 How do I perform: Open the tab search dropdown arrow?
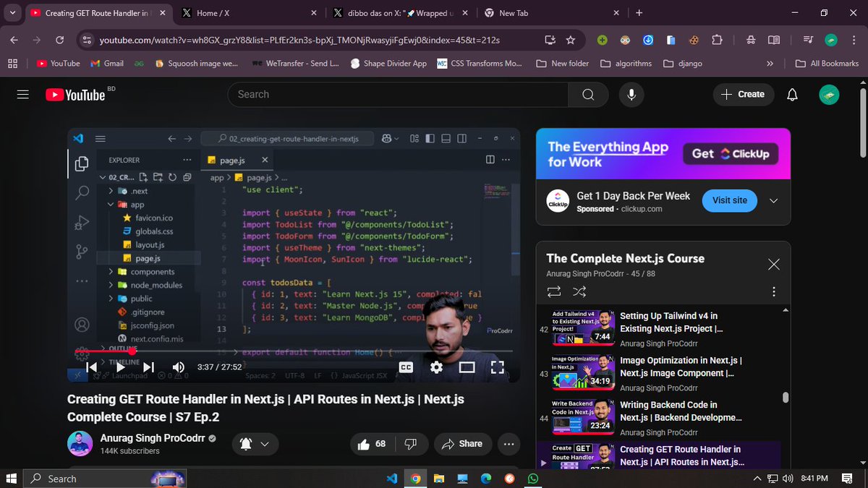point(12,13)
